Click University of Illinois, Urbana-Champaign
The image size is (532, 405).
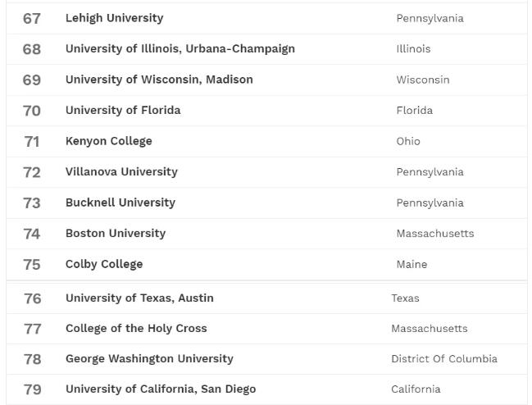click(180, 48)
